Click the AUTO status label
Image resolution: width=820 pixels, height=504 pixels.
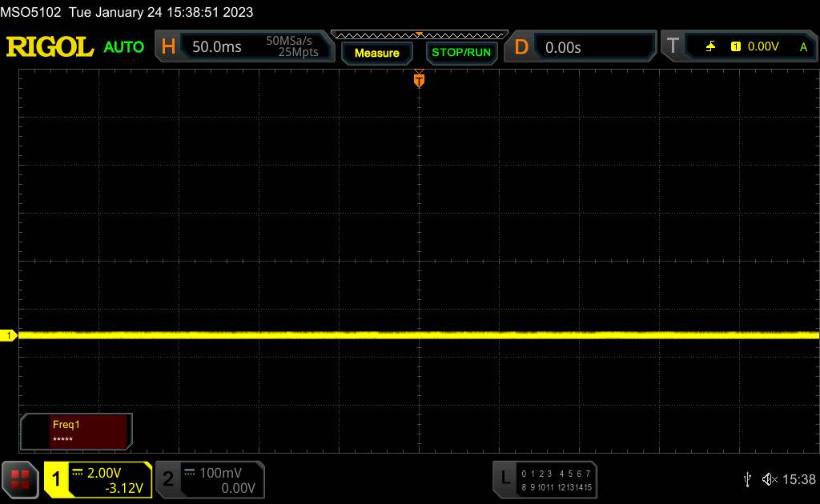click(124, 47)
